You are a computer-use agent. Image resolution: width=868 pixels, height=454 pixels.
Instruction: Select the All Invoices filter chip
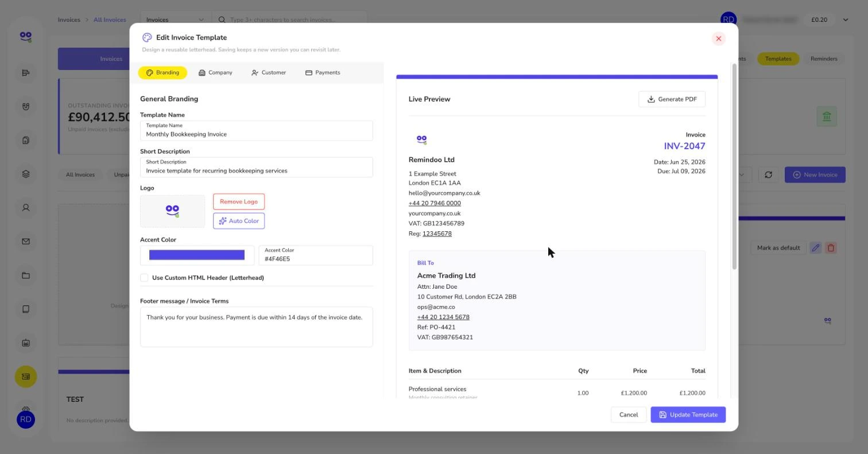80,174
